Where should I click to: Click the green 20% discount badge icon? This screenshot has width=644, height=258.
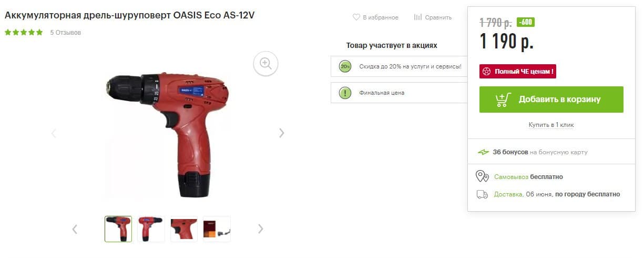click(345, 66)
